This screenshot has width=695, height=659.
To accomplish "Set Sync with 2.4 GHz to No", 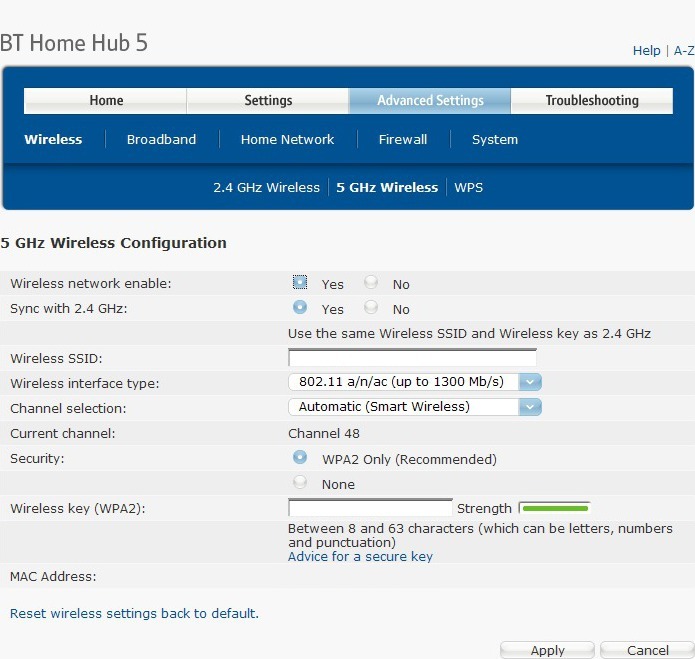I will (371, 307).
